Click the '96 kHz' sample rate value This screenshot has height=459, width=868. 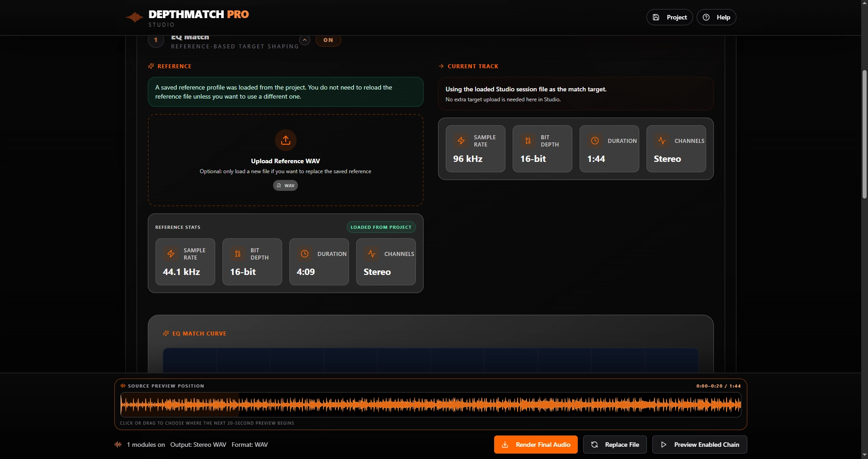(x=468, y=159)
